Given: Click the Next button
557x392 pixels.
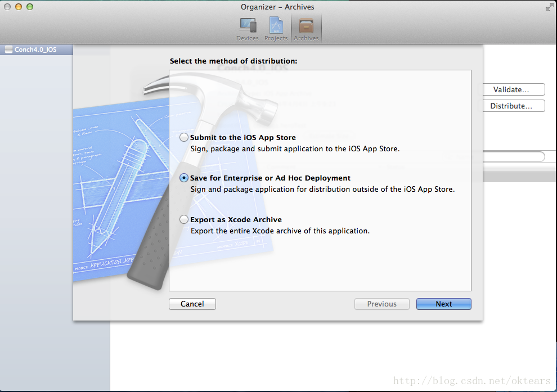Looking at the screenshot, I should click(444, 304).
